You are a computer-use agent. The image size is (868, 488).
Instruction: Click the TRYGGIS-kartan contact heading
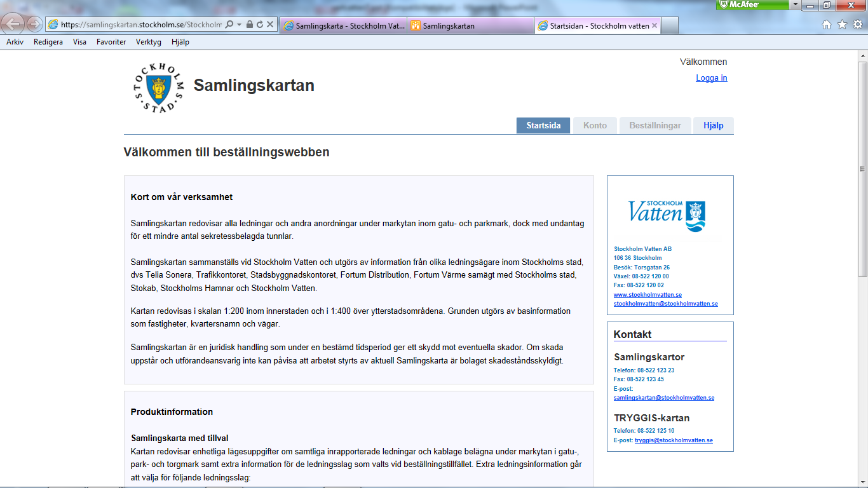pos(652,418)
